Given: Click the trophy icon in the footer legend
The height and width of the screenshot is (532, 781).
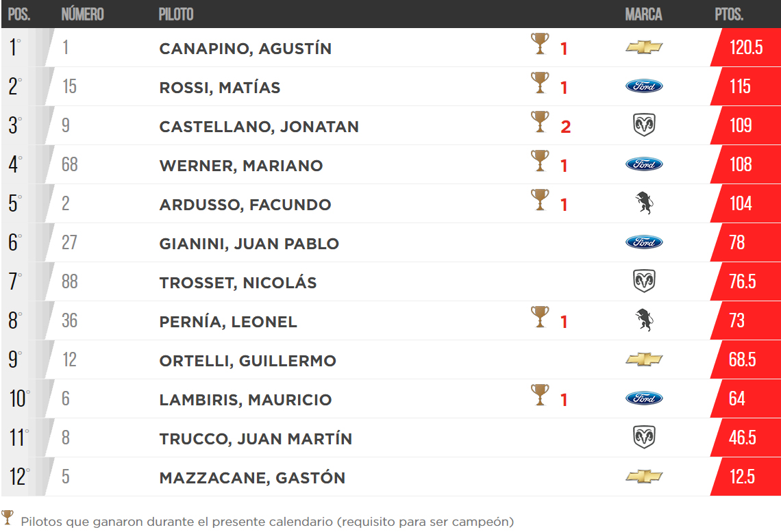Looking at the screenshot, I should (8, 518).
